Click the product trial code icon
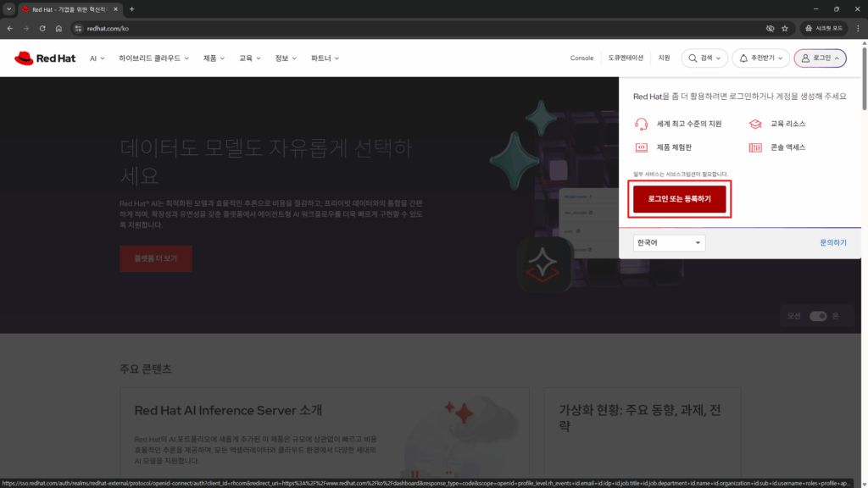The height and width of the screenshot is (488, 868). (641, 147)
